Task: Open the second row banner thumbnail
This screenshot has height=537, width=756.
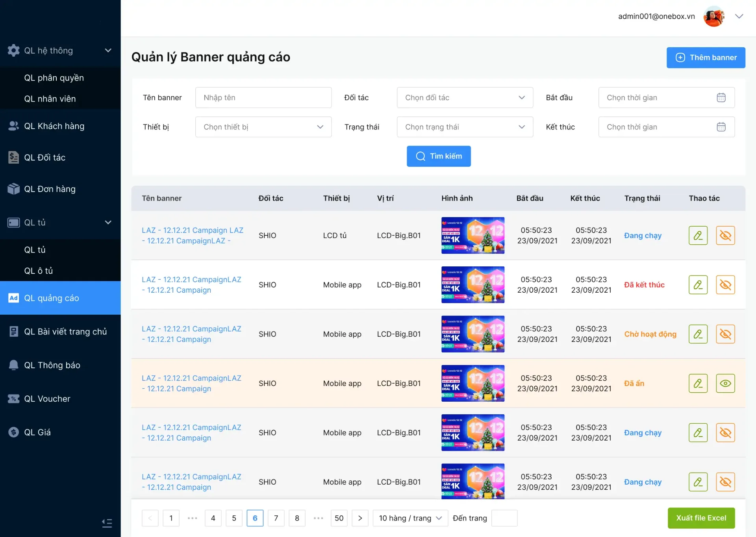Action: (472, 285)
